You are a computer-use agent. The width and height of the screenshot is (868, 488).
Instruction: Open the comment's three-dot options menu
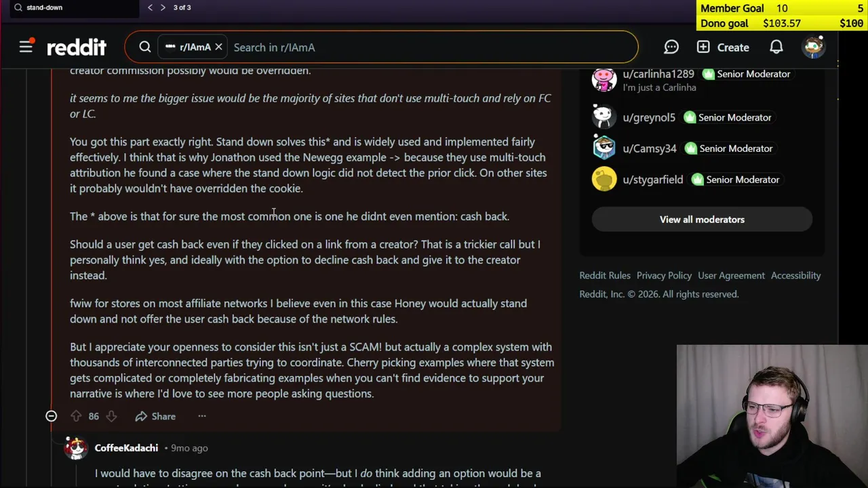(202, 416)
